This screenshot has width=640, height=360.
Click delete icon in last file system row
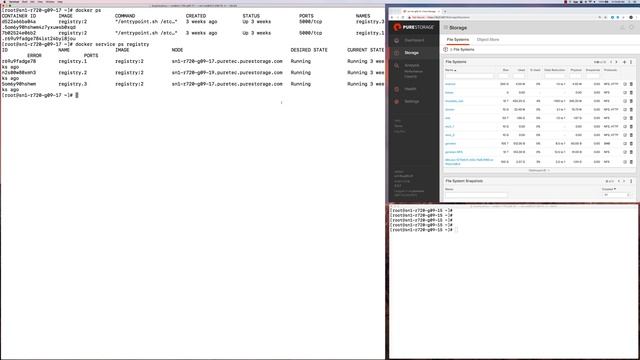631,162
